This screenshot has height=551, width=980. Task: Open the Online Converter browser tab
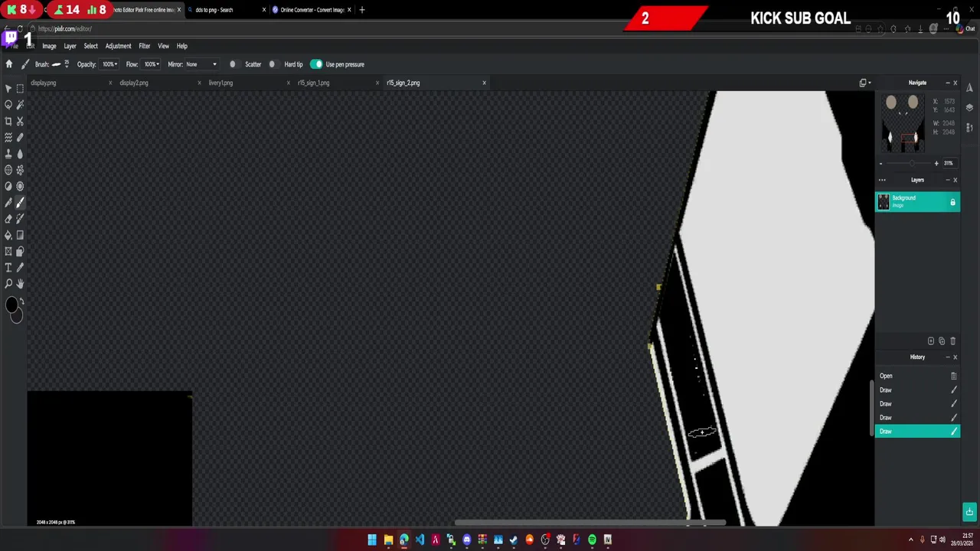point(311,10)
